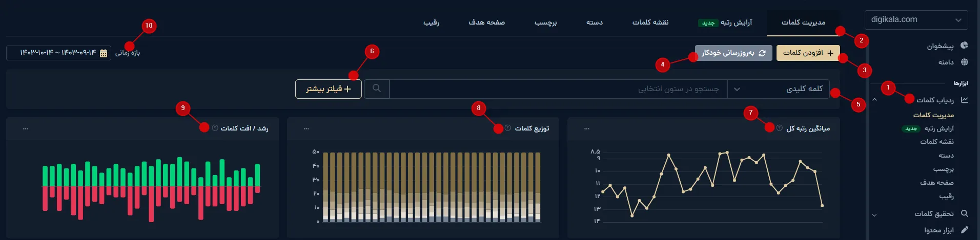Open the digikala.com domain dropdown
The width and height of the screenshot is (980, 240).
(x=916, y=20)
